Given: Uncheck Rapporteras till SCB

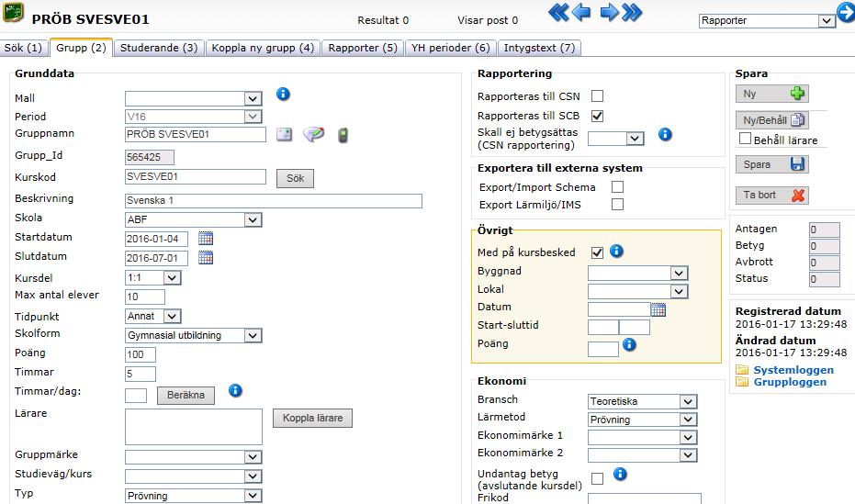Looking at the screenshot, I should click(x=598, y=116).
